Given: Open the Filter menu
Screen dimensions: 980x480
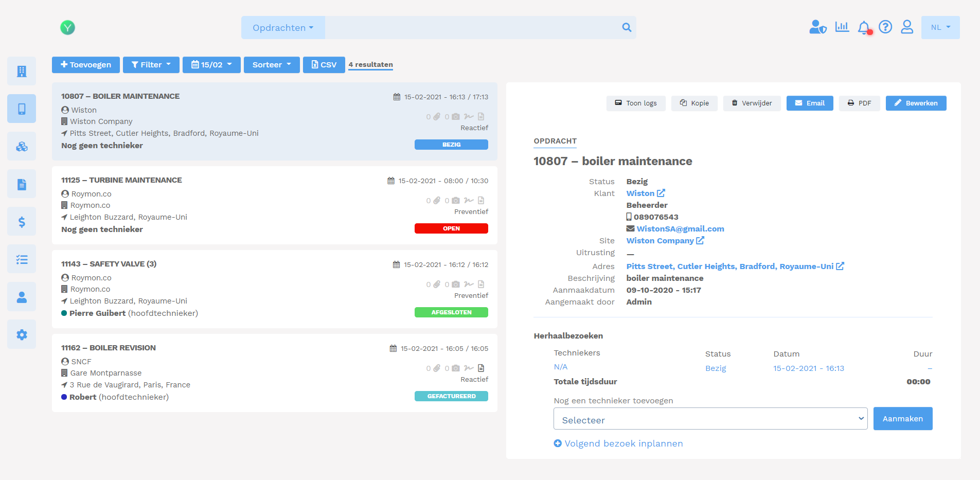Looking at the screenshot, I should (151, 65).
